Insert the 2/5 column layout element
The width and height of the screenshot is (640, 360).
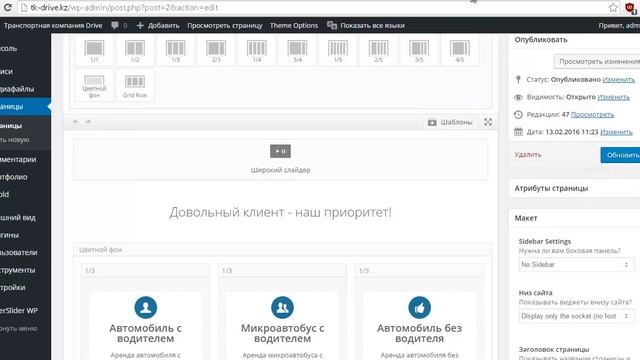tap(378, 51)
